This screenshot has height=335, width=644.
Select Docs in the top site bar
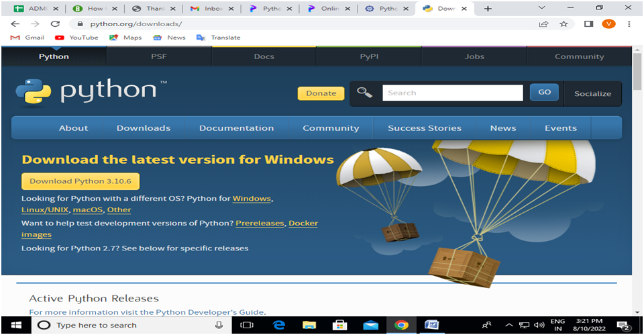tap(264, 56)
